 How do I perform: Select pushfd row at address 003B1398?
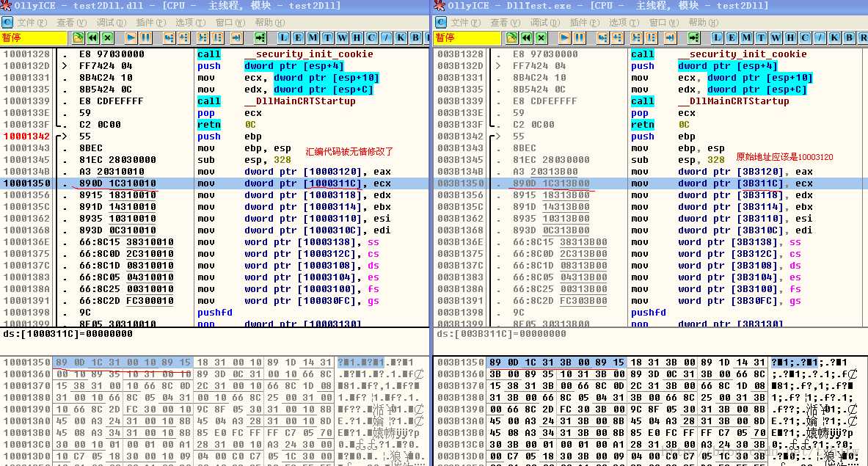651,313
